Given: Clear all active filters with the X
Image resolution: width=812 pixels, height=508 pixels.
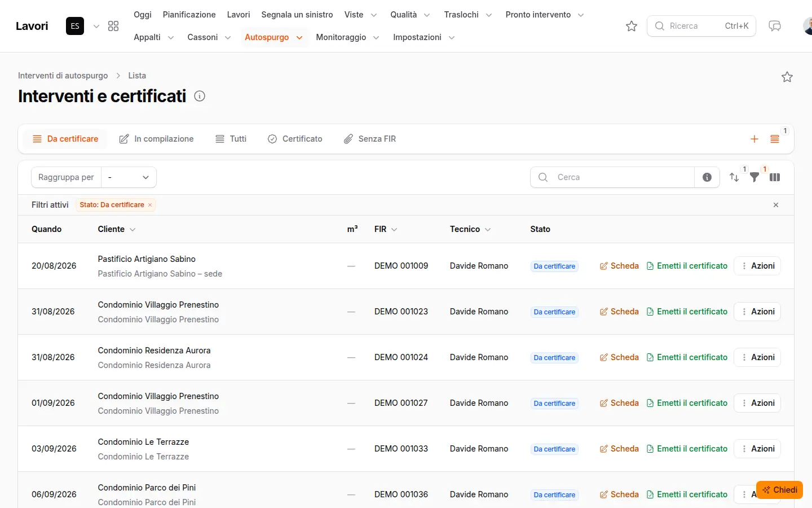Looking at the screenshot, I should (x=776, y=205).
